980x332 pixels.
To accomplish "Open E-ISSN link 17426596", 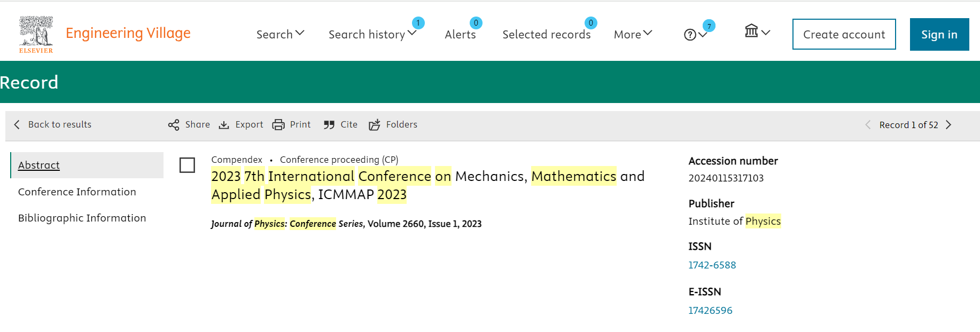I will [x=710, y=310].
